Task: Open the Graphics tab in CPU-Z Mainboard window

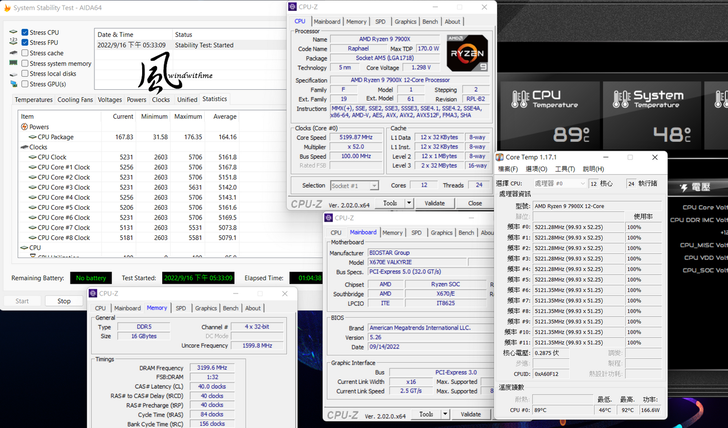Action: [x=441, y=233]
